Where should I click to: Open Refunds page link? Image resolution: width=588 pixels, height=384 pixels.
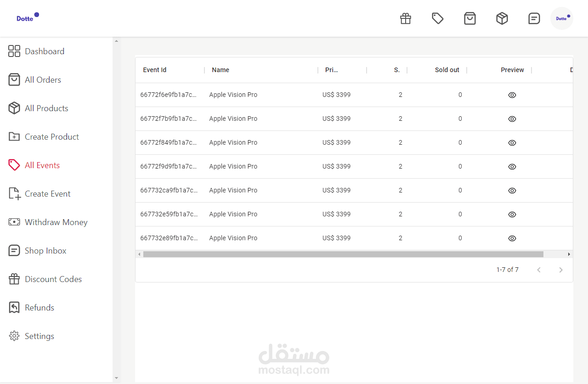click(x=40, y=308)
